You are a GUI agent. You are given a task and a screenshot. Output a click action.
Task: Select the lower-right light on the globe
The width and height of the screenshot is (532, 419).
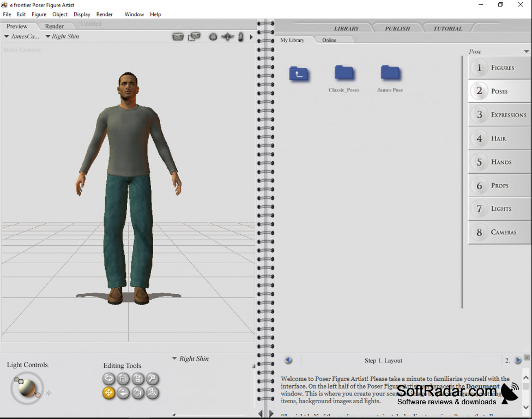(x=38, y=395)
